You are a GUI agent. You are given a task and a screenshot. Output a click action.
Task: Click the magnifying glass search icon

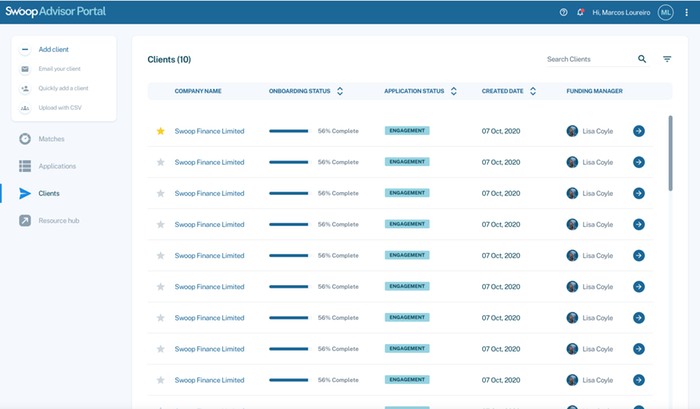(x=642, y=59)
